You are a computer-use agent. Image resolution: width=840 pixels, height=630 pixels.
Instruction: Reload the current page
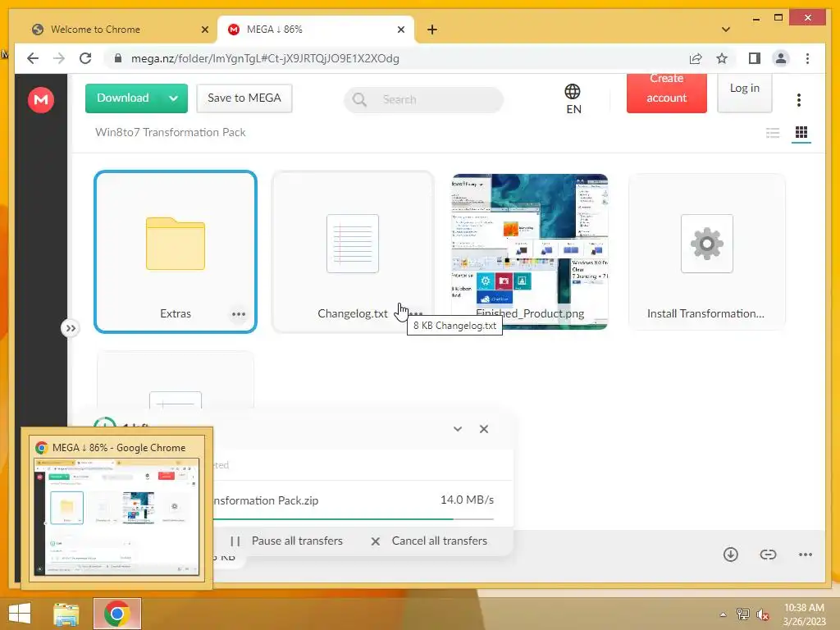point(85,58)
